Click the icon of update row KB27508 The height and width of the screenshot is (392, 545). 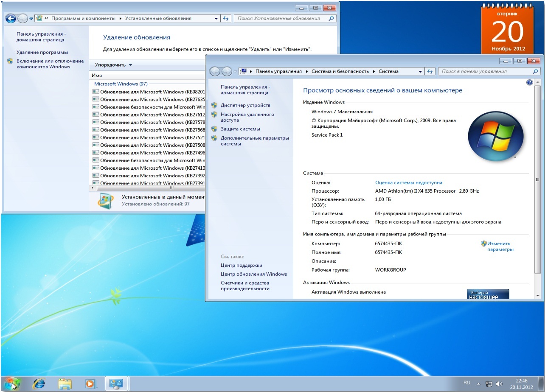(x=96, y=145)
